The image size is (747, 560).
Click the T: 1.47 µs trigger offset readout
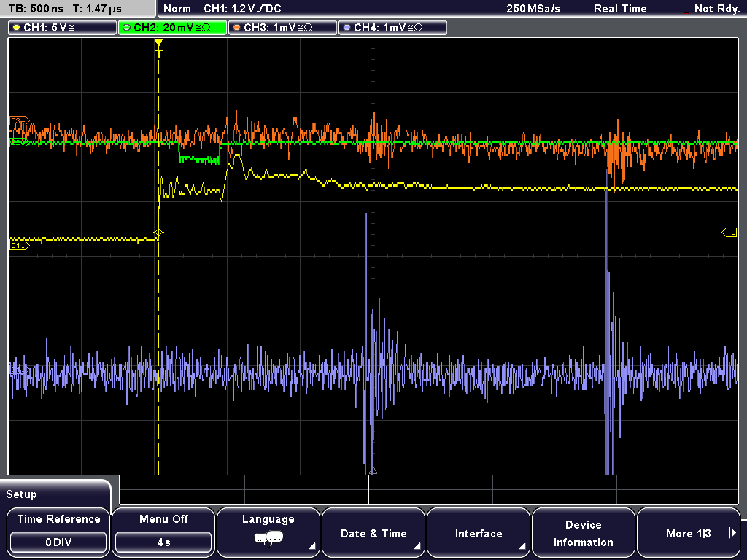[x=97, y=9]
